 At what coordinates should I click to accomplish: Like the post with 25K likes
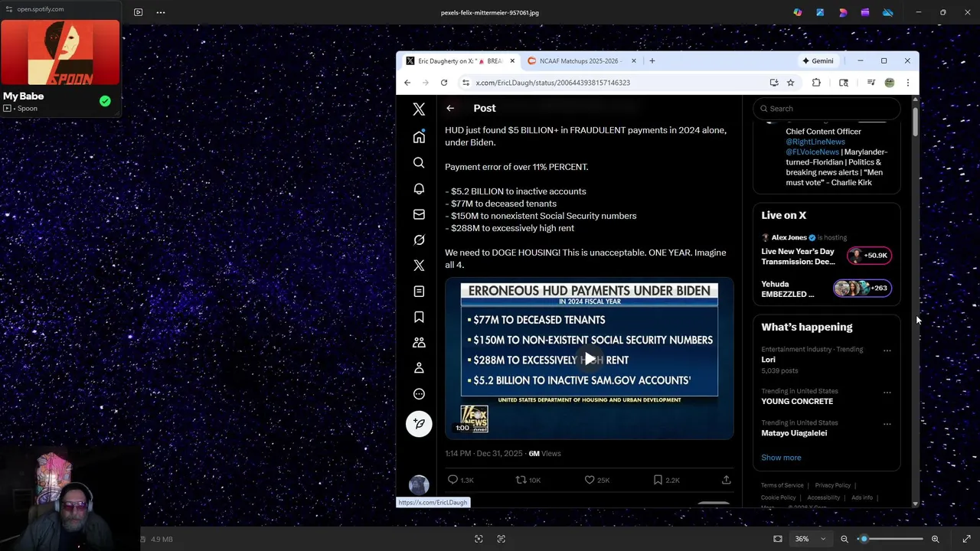click(596, 480)
